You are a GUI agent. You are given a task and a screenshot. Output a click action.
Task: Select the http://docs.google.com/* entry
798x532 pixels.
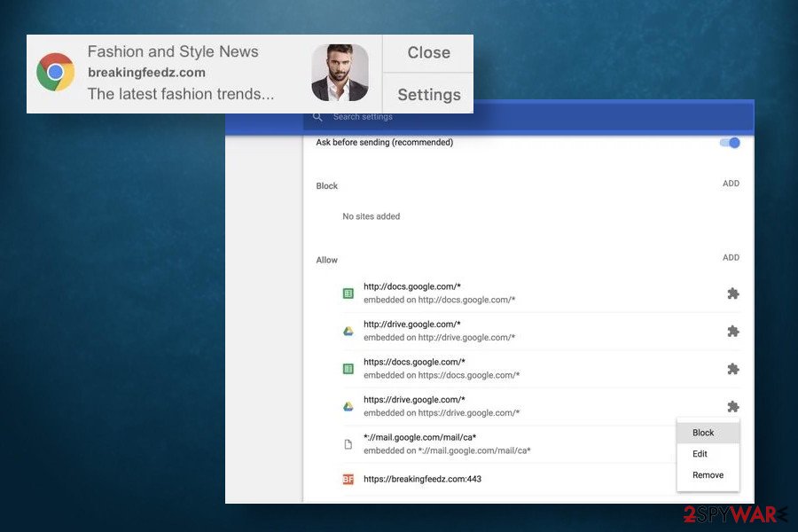coord(541,293)
